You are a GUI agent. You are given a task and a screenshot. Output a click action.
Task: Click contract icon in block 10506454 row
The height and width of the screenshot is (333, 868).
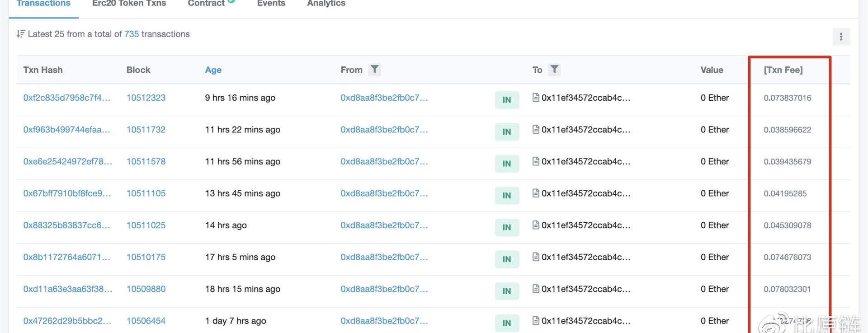536,321
